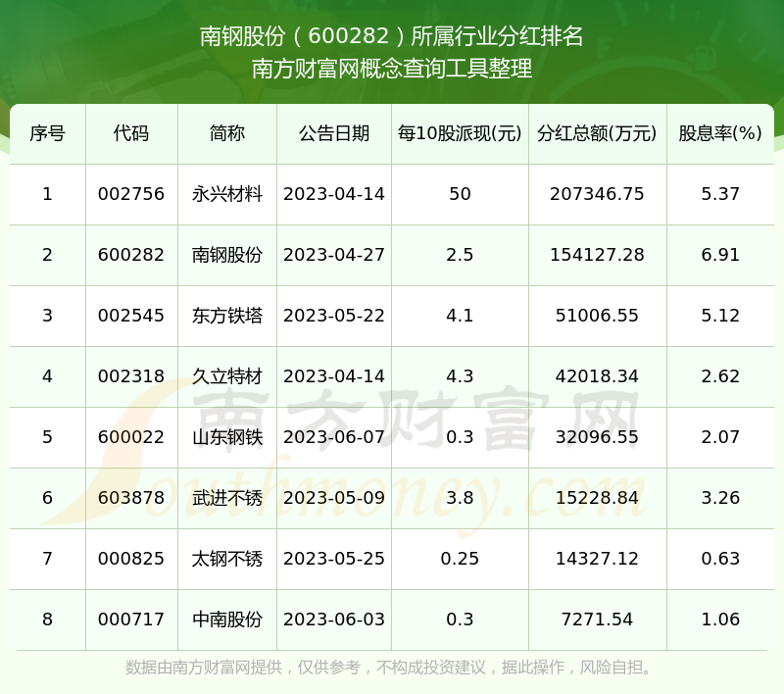Select stock code 002756

click(x=131, y=194)
